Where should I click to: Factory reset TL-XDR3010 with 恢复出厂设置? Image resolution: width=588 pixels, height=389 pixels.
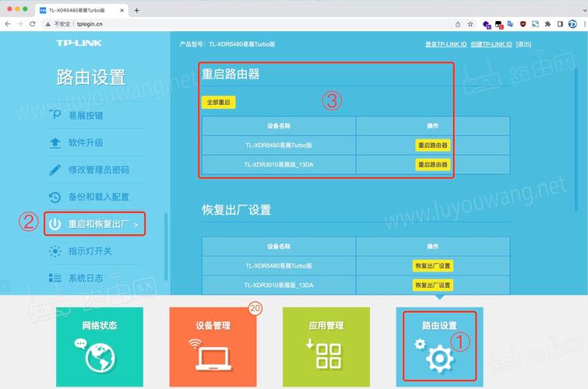click(433, 286)
